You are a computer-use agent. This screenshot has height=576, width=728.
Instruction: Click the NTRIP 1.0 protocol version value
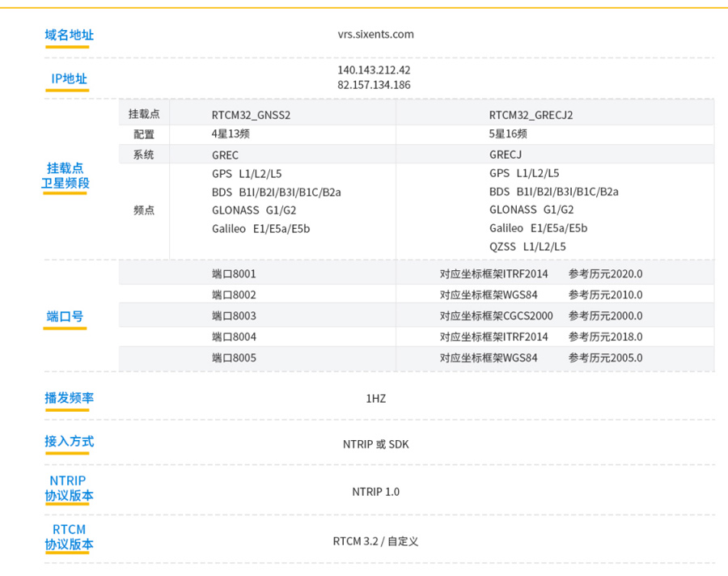[375, 492]
